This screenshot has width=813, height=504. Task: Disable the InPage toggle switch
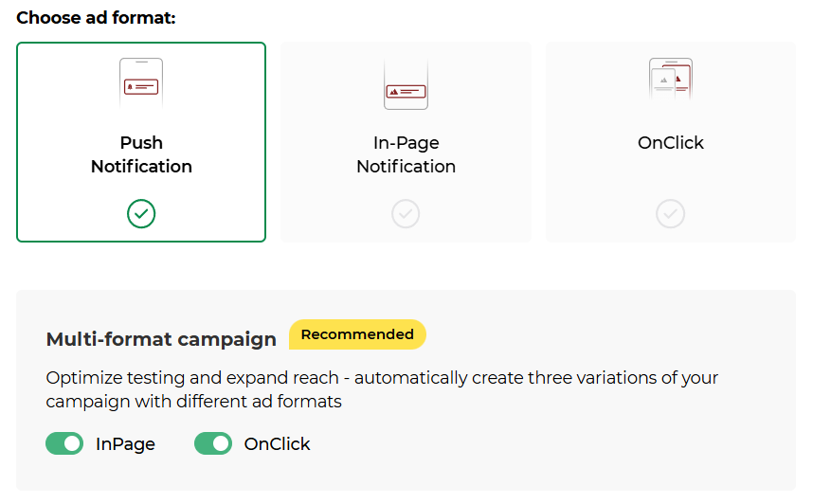point(64,443)
